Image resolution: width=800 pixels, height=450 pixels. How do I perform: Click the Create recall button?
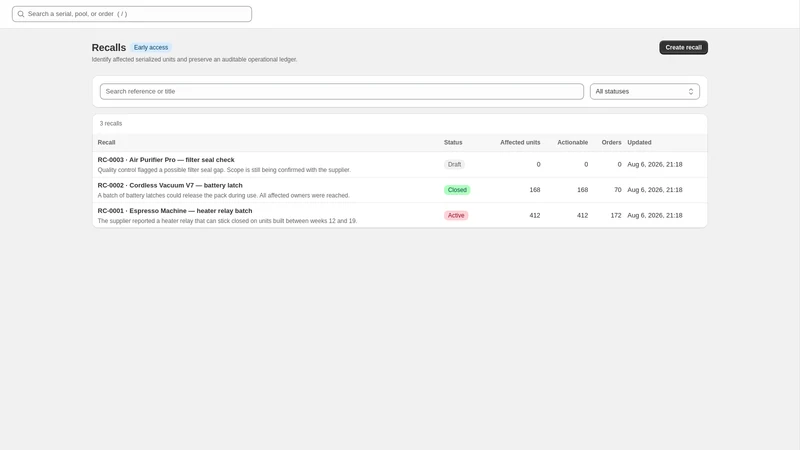pyautogui.click(x=683, y=47)
